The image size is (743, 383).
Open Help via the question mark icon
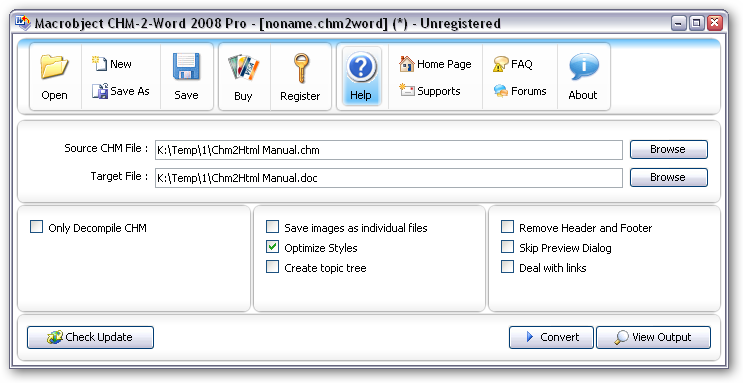[361, 76]
